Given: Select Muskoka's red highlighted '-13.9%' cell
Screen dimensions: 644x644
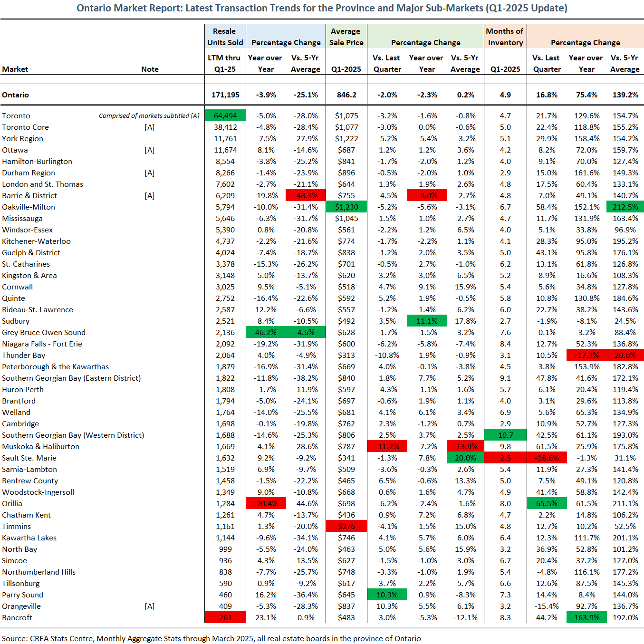Looking at the screenshot, I should 465,446.
